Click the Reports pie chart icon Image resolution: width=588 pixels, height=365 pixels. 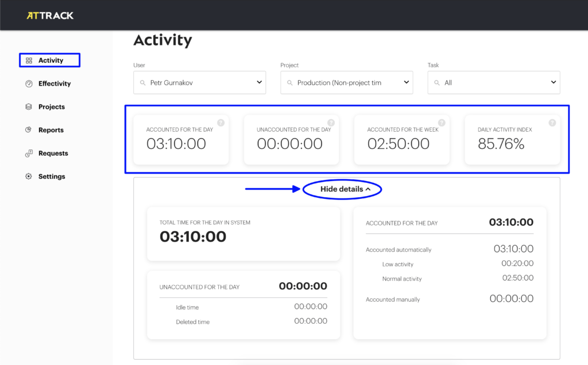click(x=29, y=130)
